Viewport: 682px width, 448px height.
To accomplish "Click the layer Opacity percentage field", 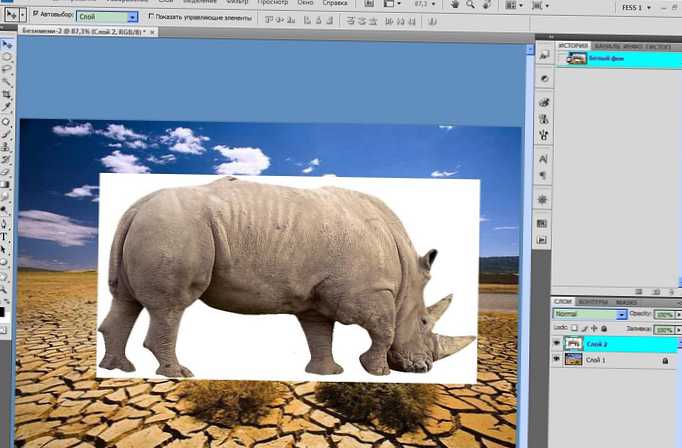I will click(664, 314).
